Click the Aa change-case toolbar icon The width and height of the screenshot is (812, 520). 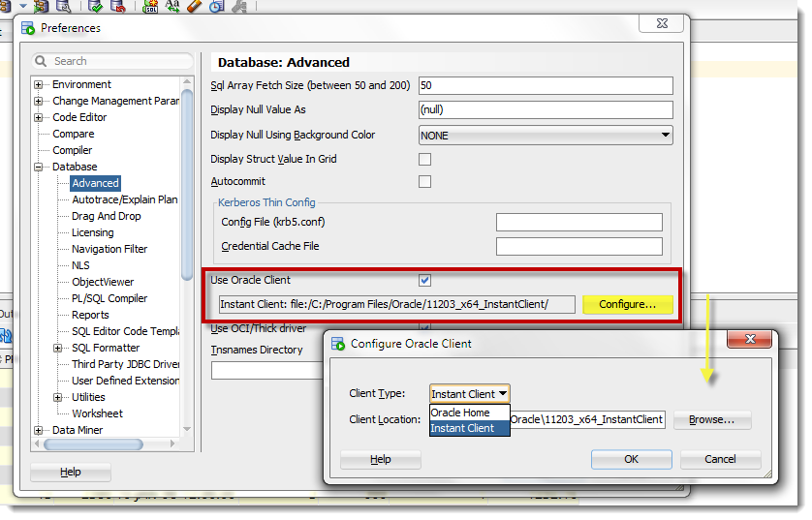pyautogui.click(x=172, y=6)
